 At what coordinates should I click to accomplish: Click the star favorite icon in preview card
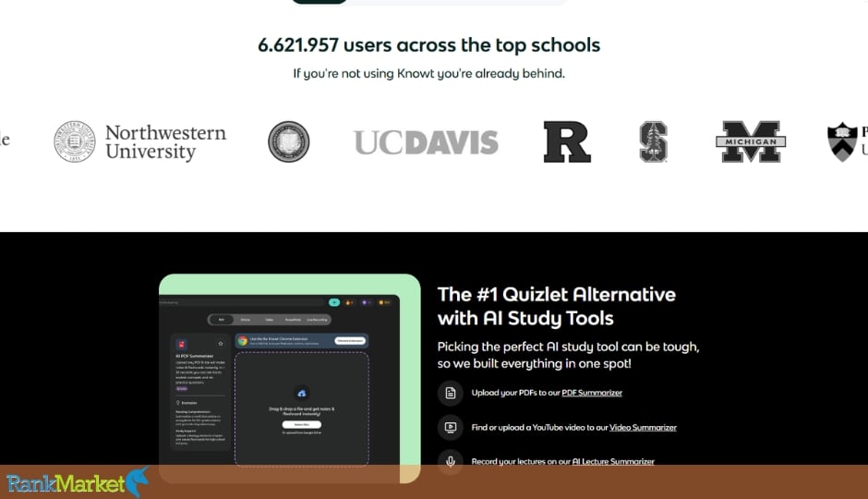point(221,344)
